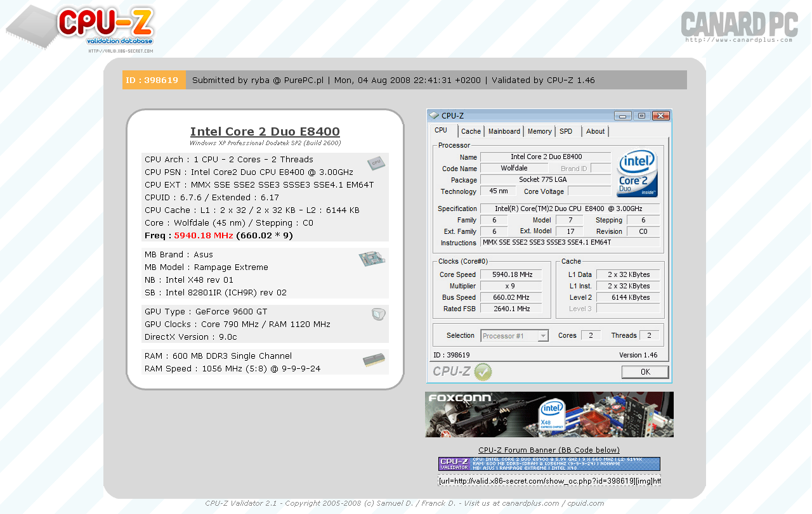Click the CPU-Z window title icon

pos(434,115)
